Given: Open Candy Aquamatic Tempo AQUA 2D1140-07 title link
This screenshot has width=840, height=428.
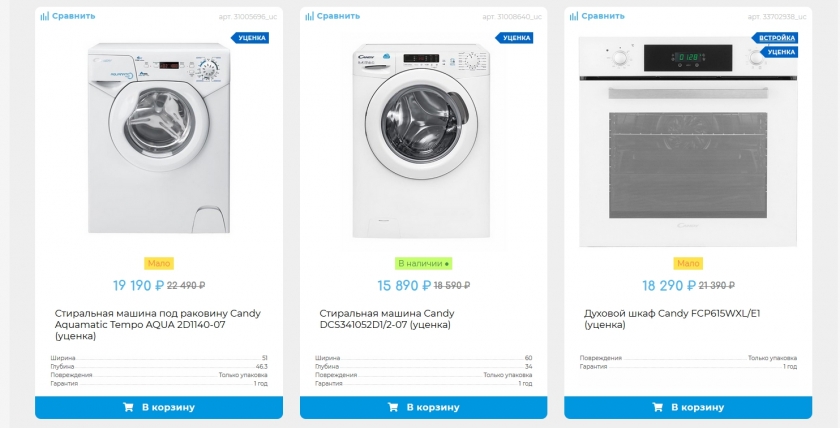Looking at the screenshot, I should 157,324.
